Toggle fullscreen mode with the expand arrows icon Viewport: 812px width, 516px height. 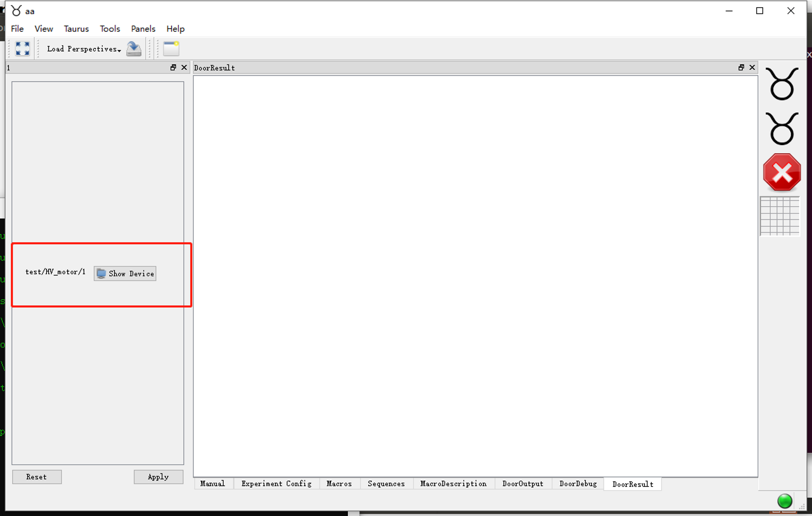[x=22, y=48]
